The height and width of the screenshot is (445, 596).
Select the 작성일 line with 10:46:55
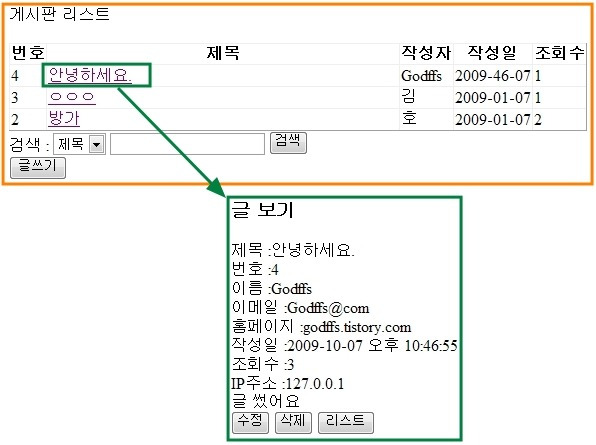344,345
